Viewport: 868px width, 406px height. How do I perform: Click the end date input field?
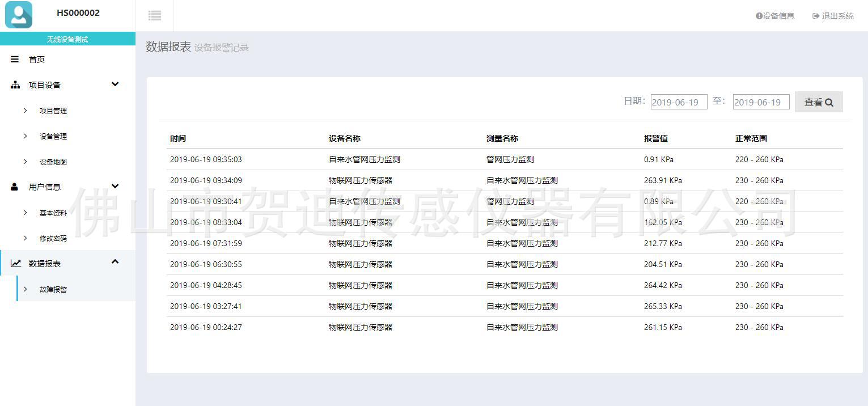pos(761,102)
